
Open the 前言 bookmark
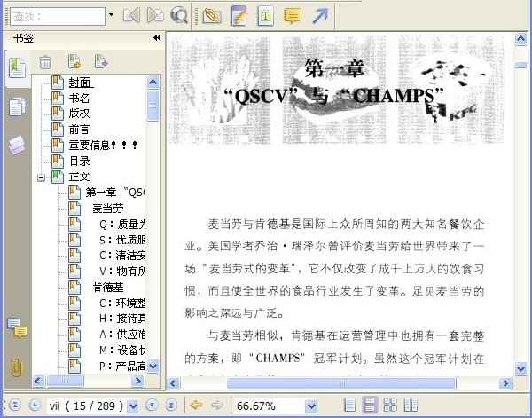[x=79, y=130]
